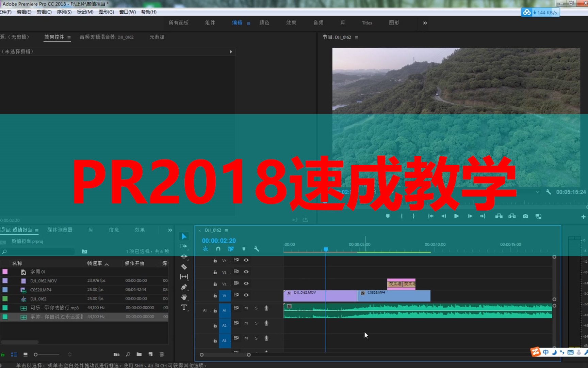The width and height of the screenshot is (588, 368).
Task: Select the Pen tool in the timeline toolbar
Action: click(x=184, y=287)
